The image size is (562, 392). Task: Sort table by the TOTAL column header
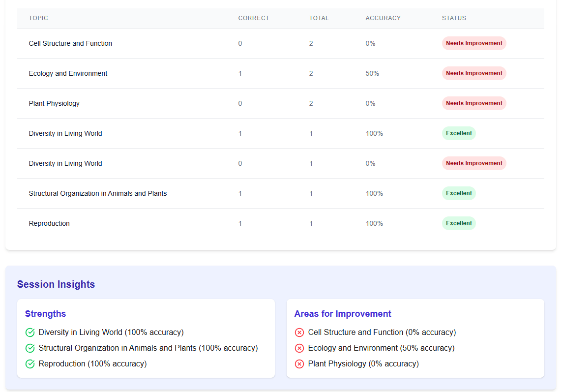pos(319,18)
